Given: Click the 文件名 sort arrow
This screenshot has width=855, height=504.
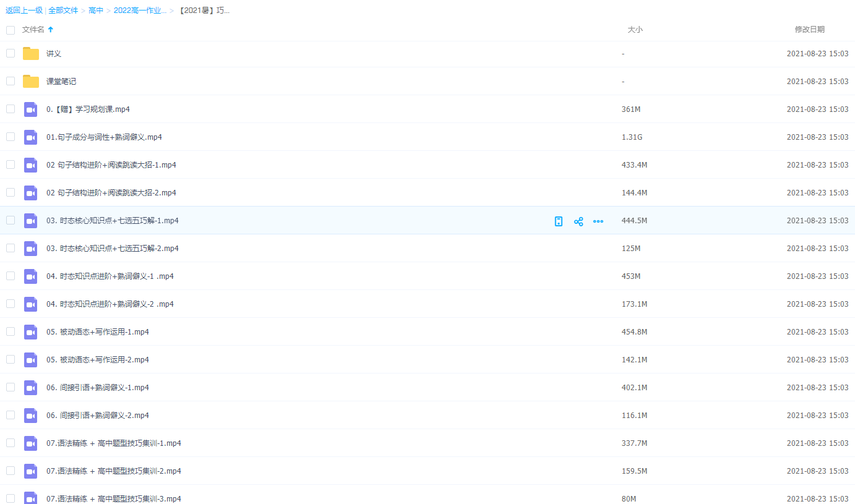Looking at the screenshot, I should click(51, 30).
